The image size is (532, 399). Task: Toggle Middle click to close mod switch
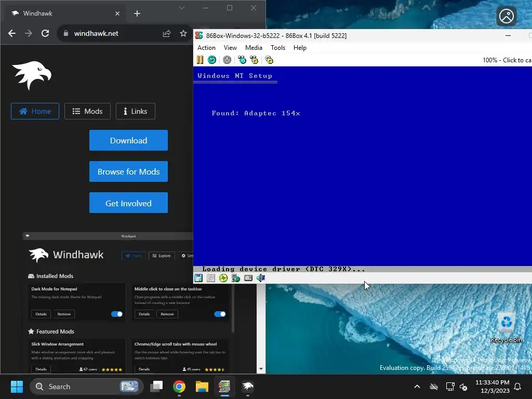tap(220, 314)
